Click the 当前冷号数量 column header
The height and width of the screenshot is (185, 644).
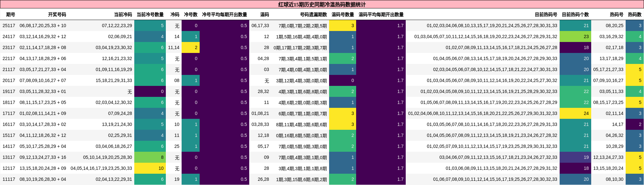pos(150,15)
